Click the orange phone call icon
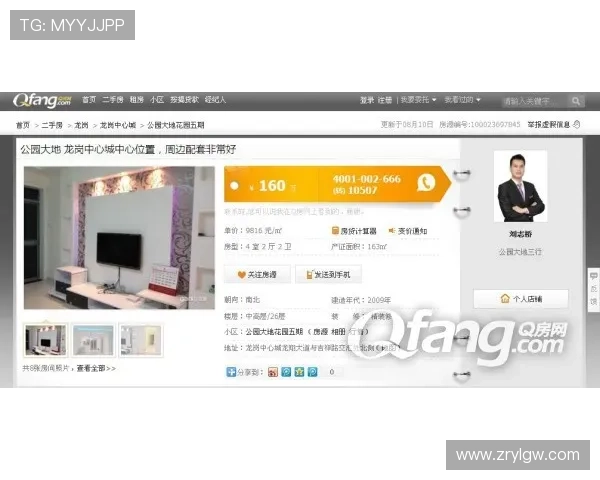The height and width of the screenshot is (480, 600). pos(426,182)
